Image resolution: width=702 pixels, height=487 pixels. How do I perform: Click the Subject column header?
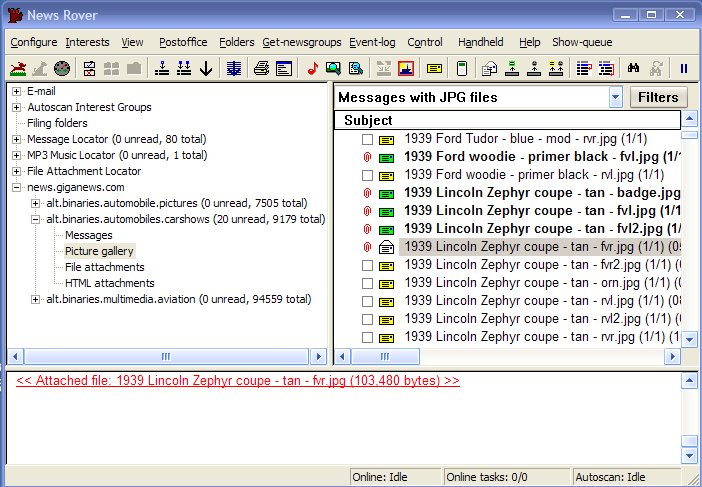click(507, 120)
